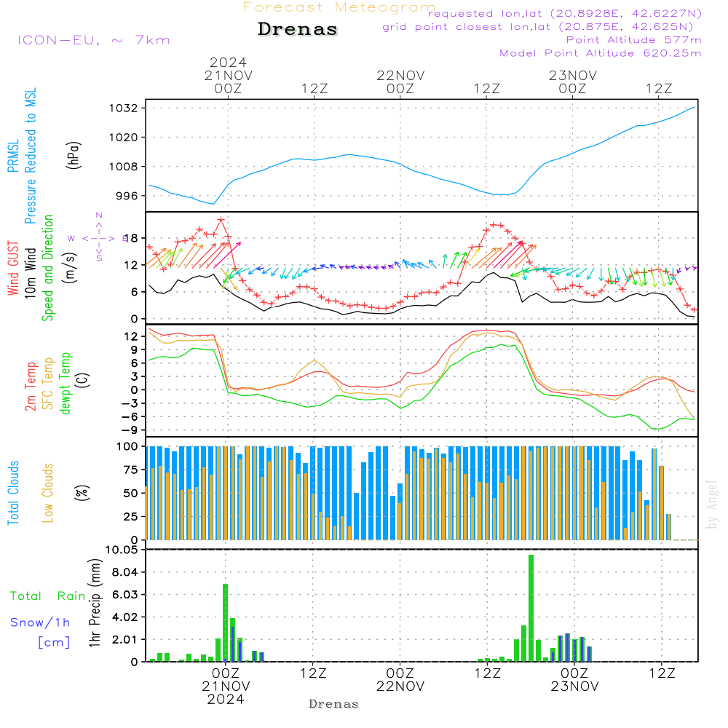Click the tallest green rain bar in precipitation chart

tap(531, 608)
